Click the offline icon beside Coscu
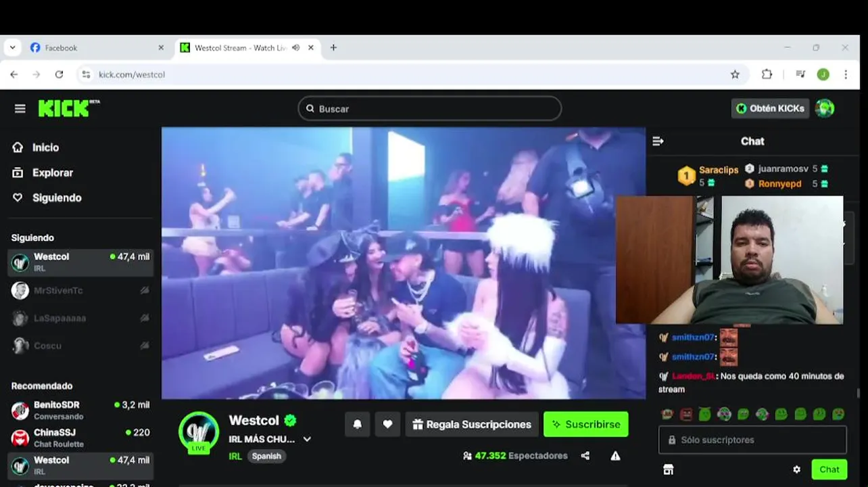The width and height of the screenshot is (868, 487). click(144, 346)
